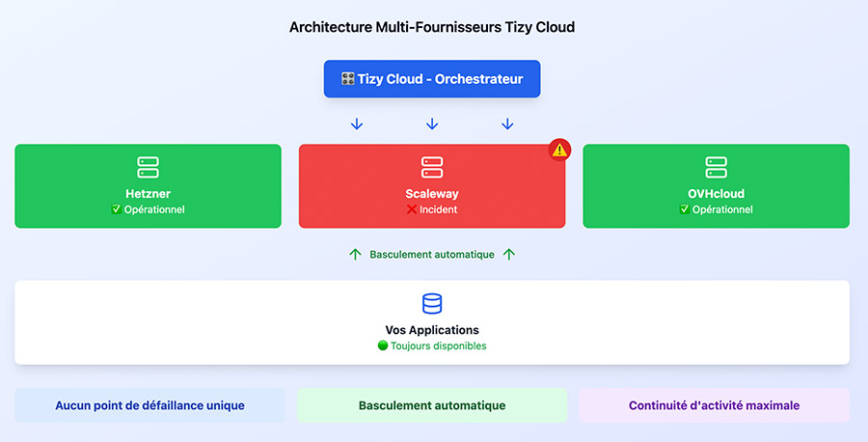
Task: Click the green dot beside Toujours disponibles
Action: pos(383,345)
